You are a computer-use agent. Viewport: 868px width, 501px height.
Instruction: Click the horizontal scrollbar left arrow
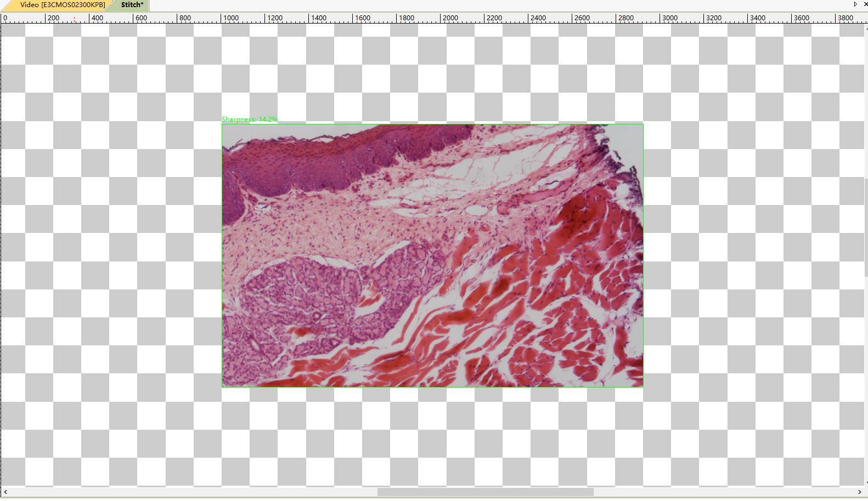5,492
